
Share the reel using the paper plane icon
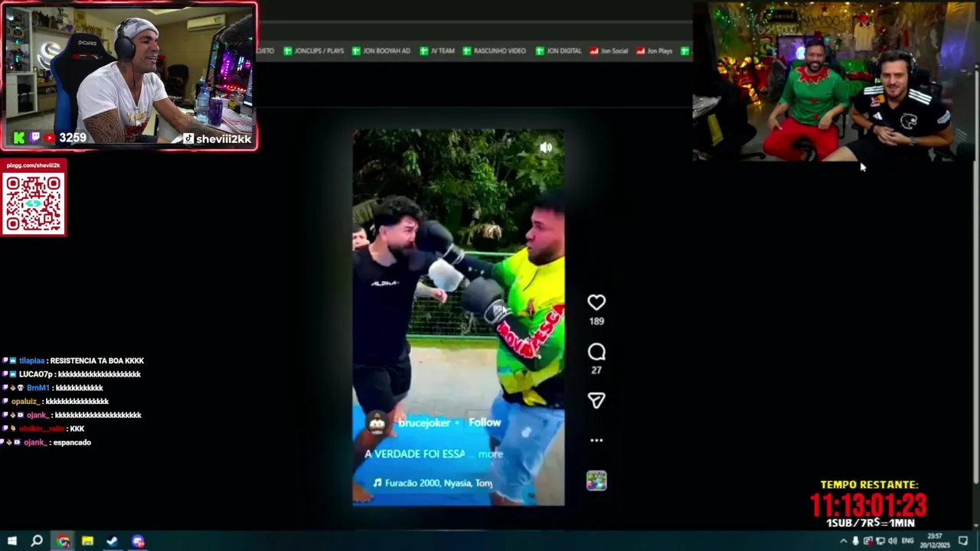(x=596, y=401)
